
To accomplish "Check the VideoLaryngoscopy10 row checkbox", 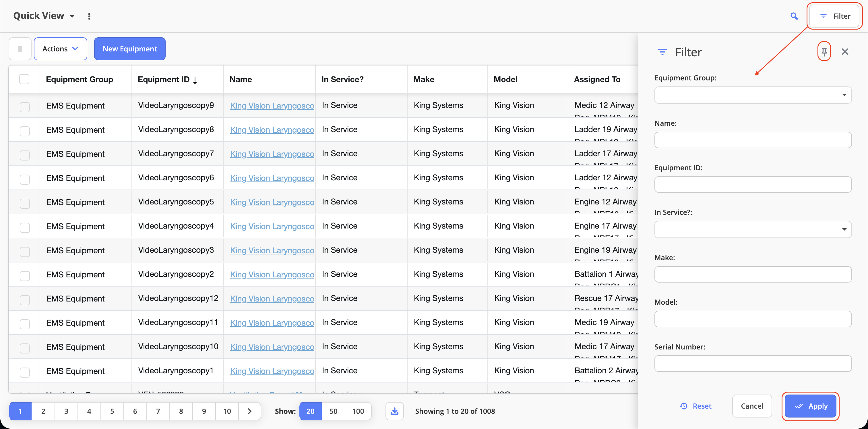I will (25, 348).
